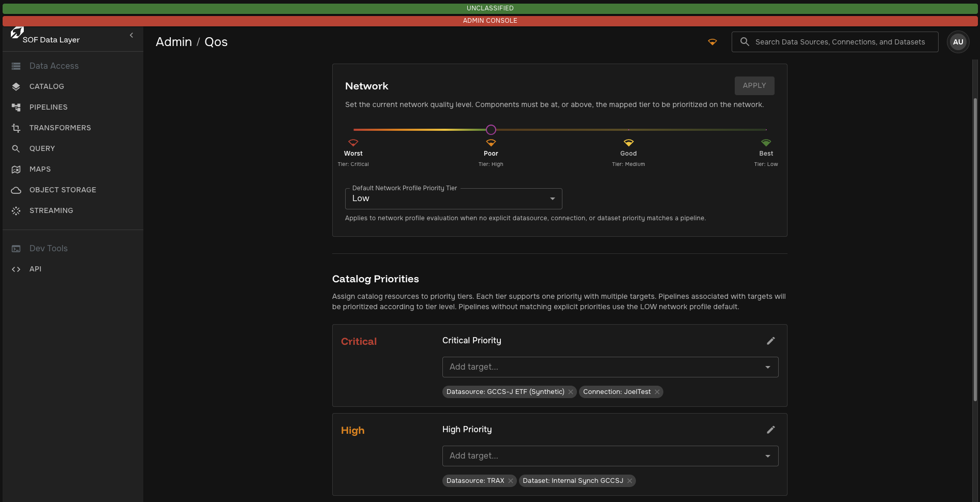
Task: Open the API label in Dev Tools
Action: tap(35, 269)
